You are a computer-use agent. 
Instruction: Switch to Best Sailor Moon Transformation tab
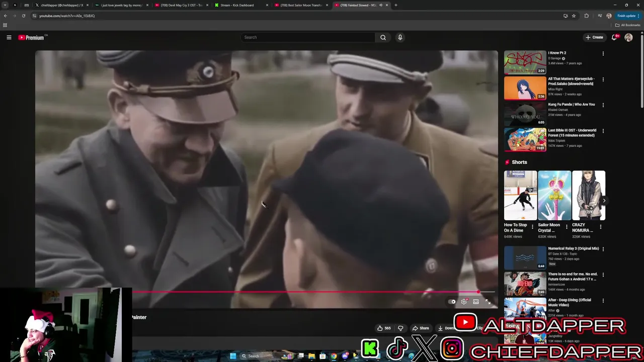pos(300,5)
